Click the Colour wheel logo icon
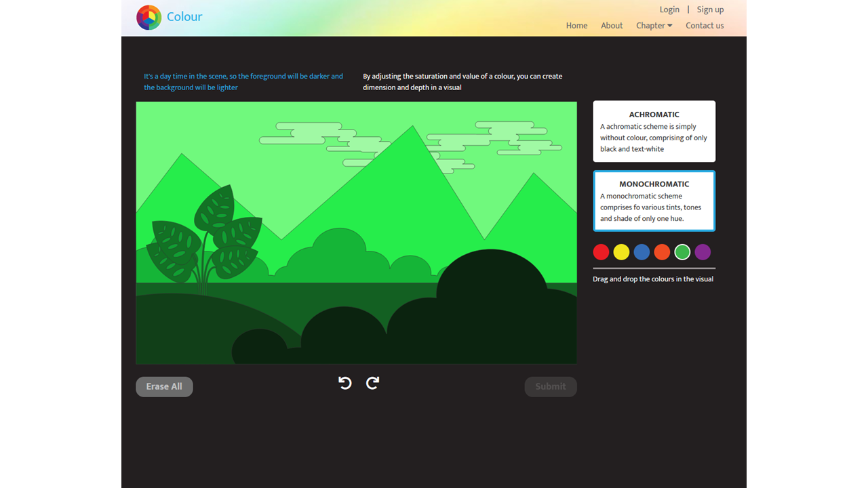868x488 pixels. tap(149, 17)
